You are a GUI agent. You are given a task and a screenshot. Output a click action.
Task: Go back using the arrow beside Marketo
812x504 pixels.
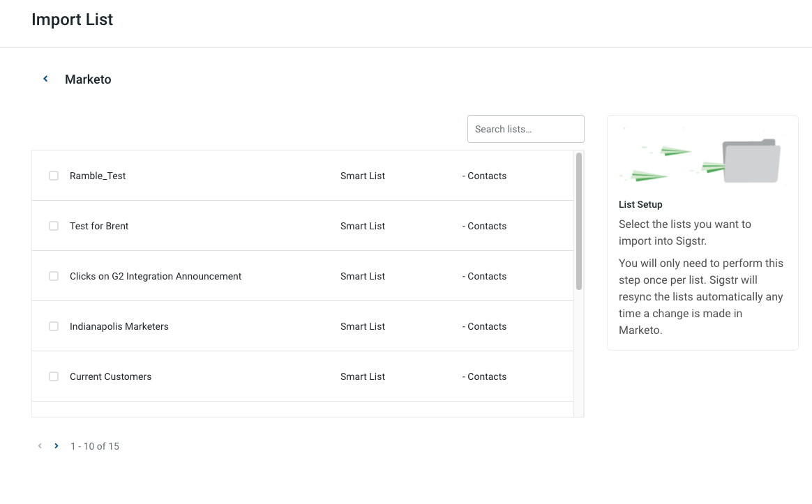tap(45, 79)
